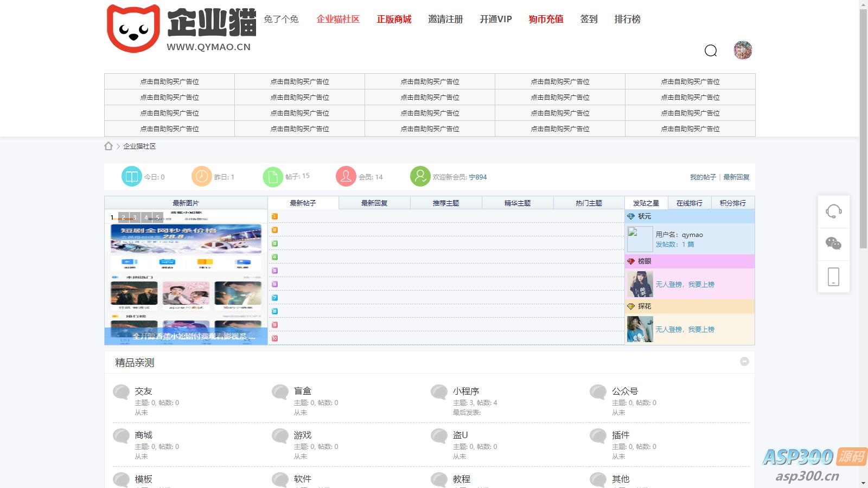Select carousel page indicator 3
Viewport: 868px width, 488px height.
click(x=134, y=217)
